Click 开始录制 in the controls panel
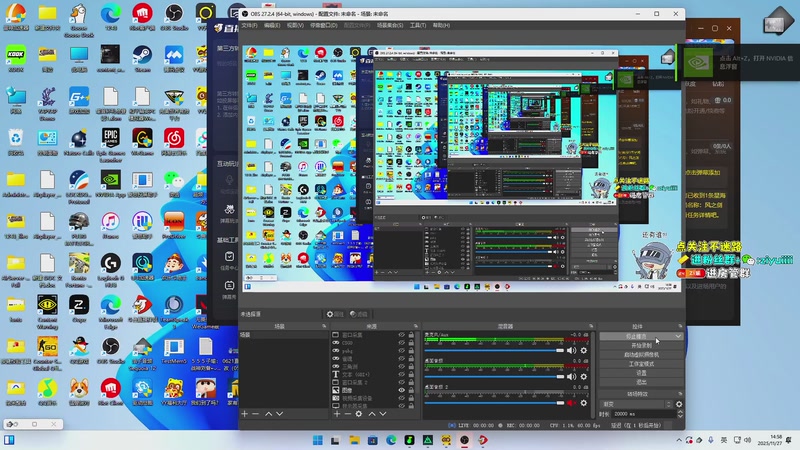The width and height of the screenshot is (800, 450). [x=641, y=345]
